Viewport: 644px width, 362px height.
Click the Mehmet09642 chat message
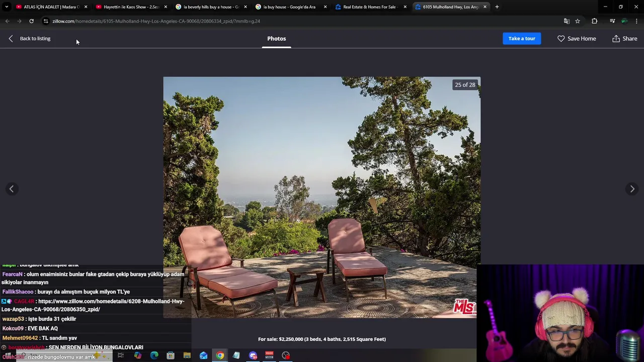[39, 338]
